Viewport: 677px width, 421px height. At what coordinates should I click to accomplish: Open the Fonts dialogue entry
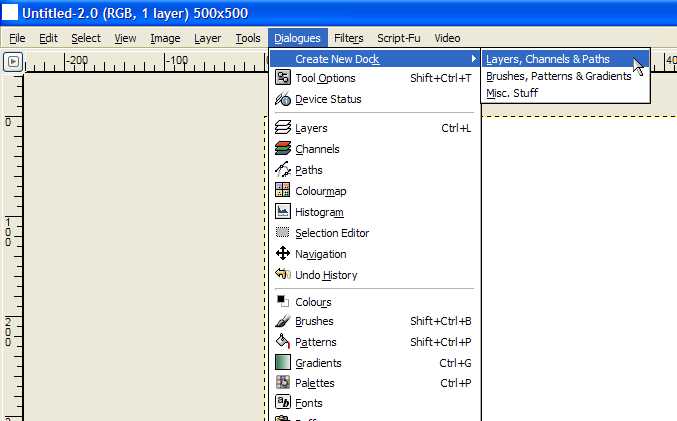[375, 402]
